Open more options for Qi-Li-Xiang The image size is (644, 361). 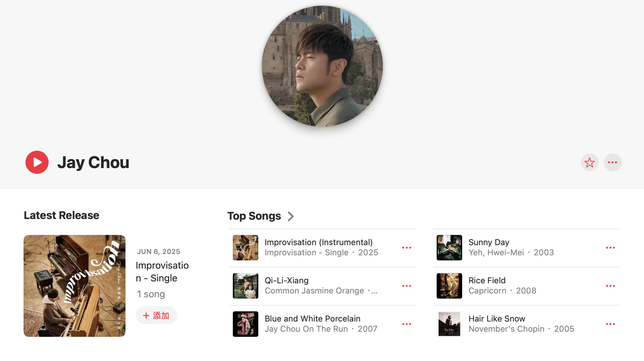click(x=406, y=286)
